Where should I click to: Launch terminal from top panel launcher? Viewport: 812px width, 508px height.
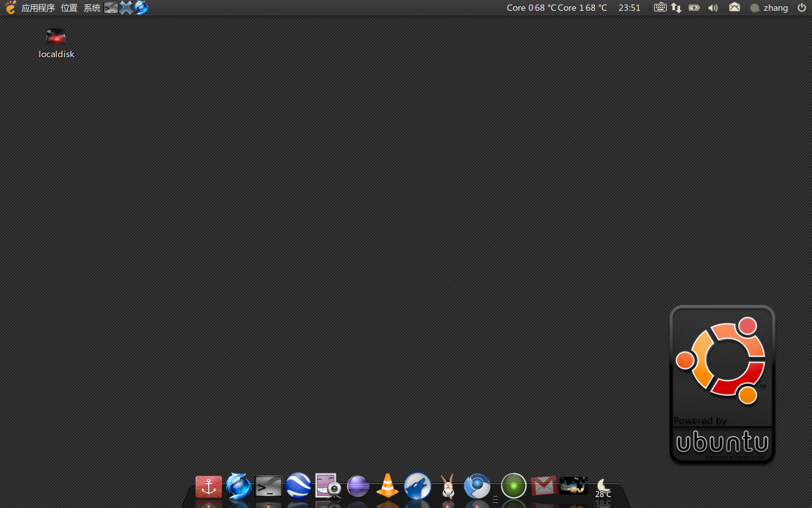pyautogui.click(x=111, y=8)
